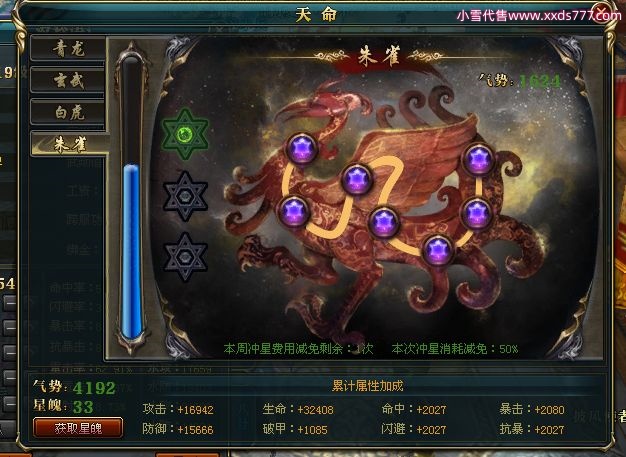Select the active 朱雀 tab
The width and height of the screenshot is (626, 457).
[69, 144]
